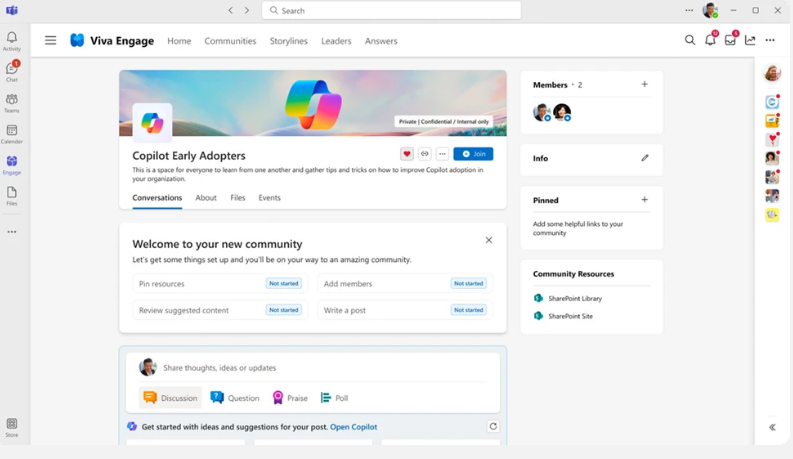Screen dimensions: 793x459
Task: Click the Private | Confidential label
Action: 444,122
